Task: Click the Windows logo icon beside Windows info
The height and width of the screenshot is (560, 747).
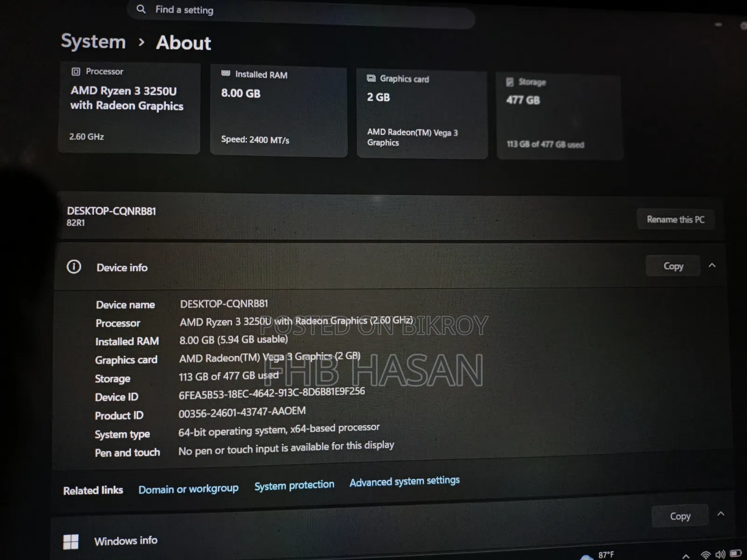Action: 71,542
